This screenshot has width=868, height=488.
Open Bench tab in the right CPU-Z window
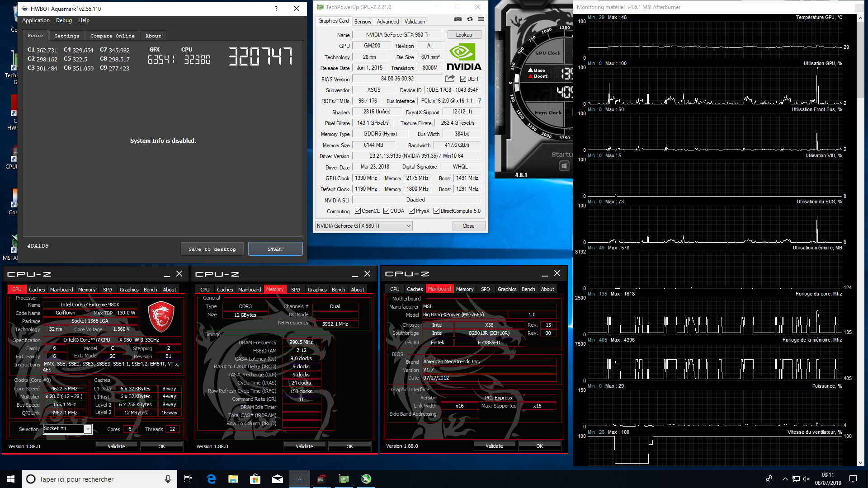click(x=528, y=289)
